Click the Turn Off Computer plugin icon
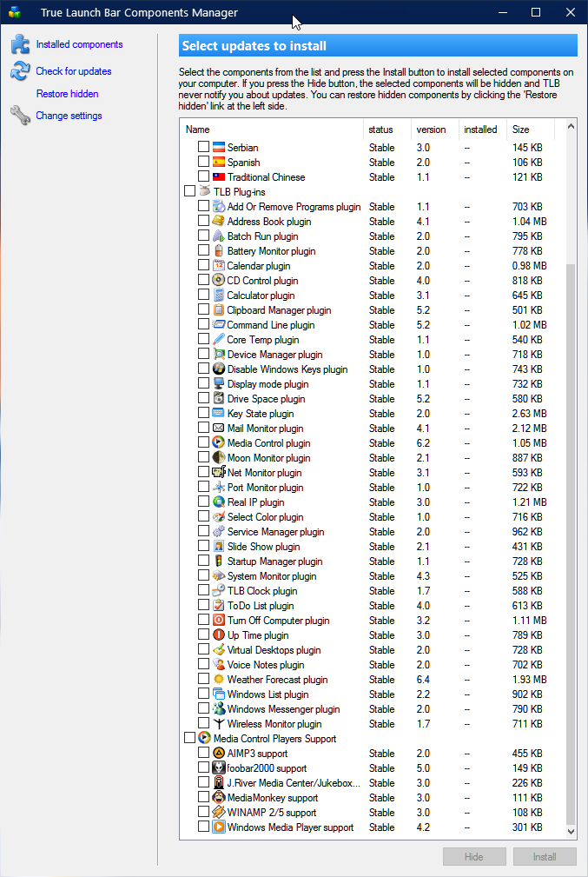 pyautogui.click(x=219, y=621)
